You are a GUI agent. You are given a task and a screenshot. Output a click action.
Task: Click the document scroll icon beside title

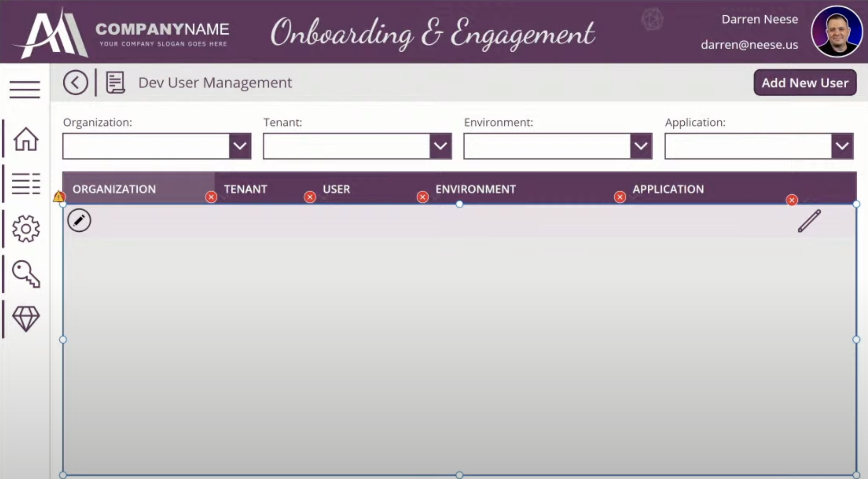[x=115, y=83]
